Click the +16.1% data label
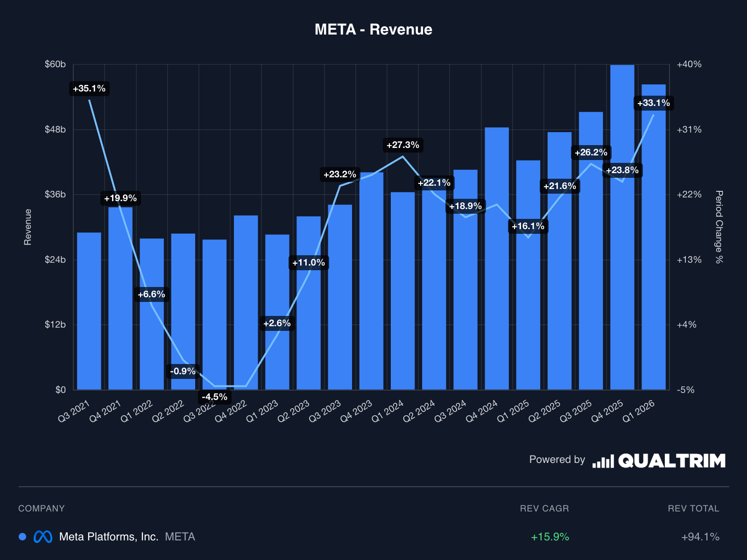 [x=528, y=226]
